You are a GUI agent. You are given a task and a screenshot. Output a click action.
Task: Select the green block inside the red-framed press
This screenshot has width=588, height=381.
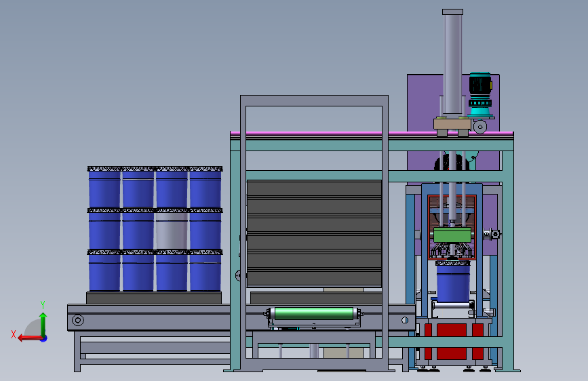click(452, 235)
